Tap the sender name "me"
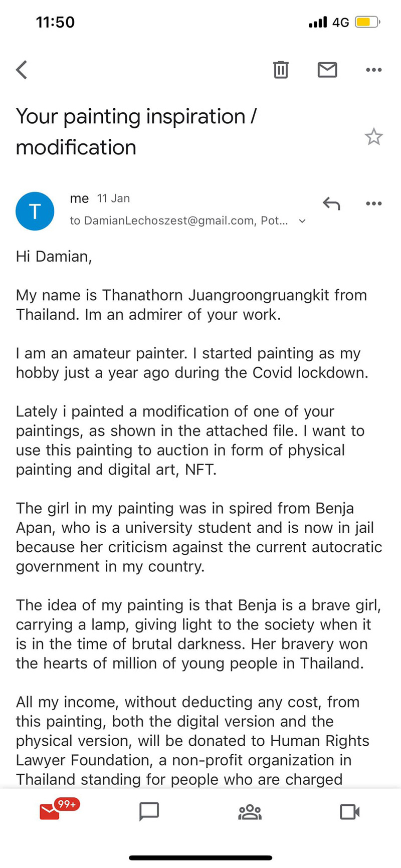This screenshot has width=401, height=868. pos(80,198)
